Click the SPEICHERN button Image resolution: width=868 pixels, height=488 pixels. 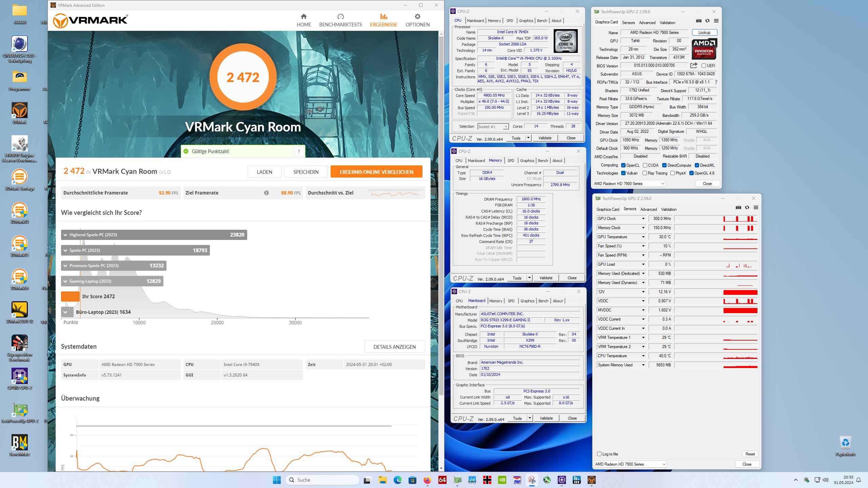pyautogui.click(x=306, y=172)
